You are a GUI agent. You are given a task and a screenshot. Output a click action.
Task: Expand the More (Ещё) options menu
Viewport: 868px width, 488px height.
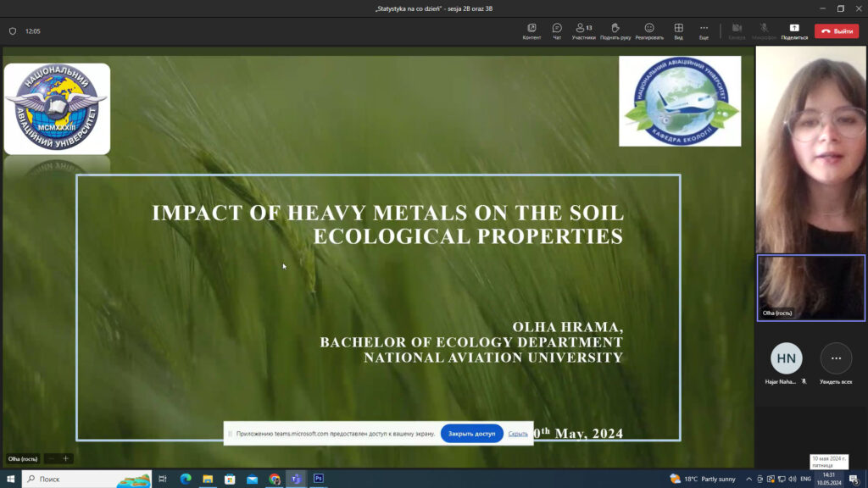(x=704, y=30)
